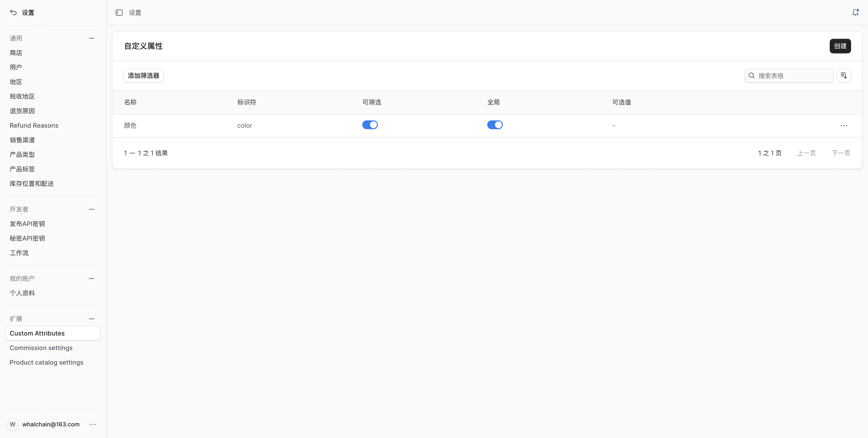Collapse the 我的账户 section
868x438 pixels.
coord(91,279)
